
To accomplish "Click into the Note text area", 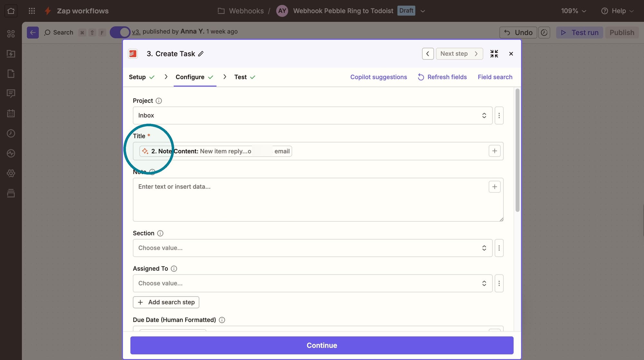I will pyautogui.click(x=318, y=200).
